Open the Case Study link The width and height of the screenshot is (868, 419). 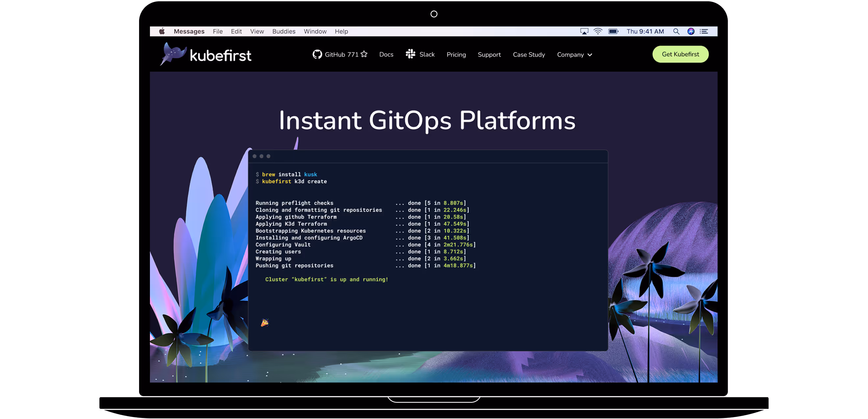(x=529, y=55)
